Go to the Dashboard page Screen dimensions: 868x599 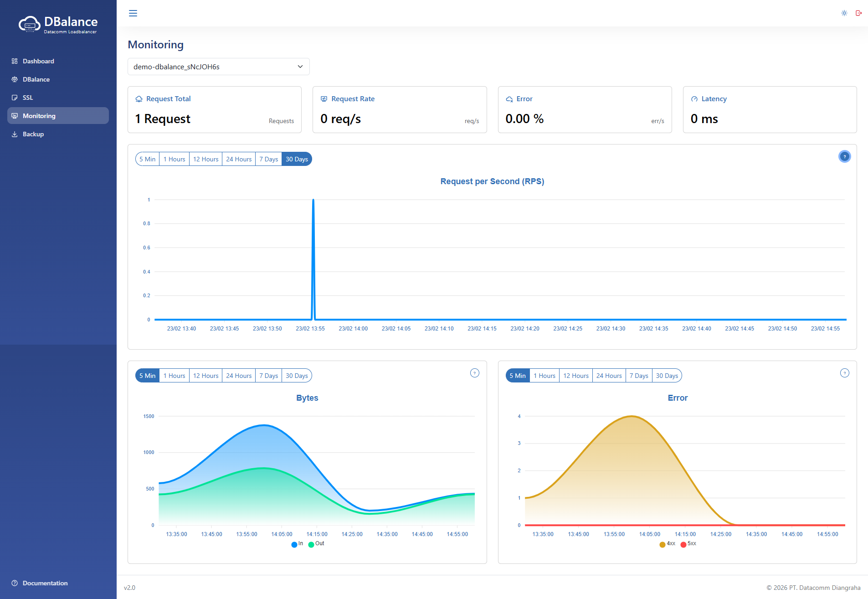tap(38, 61)
